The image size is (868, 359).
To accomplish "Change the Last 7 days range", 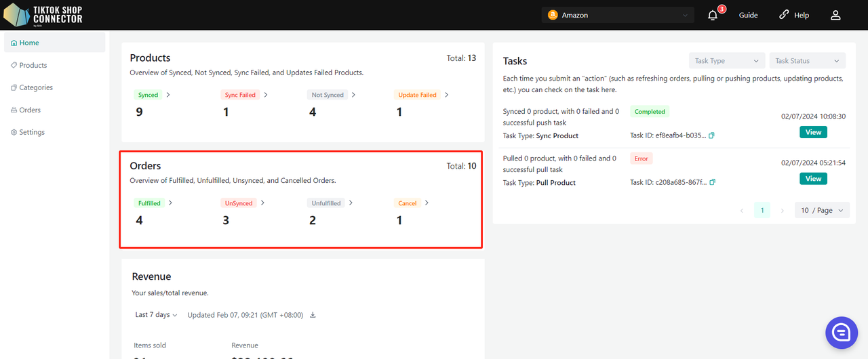I will pyautogui.click(x=156, y=315).
